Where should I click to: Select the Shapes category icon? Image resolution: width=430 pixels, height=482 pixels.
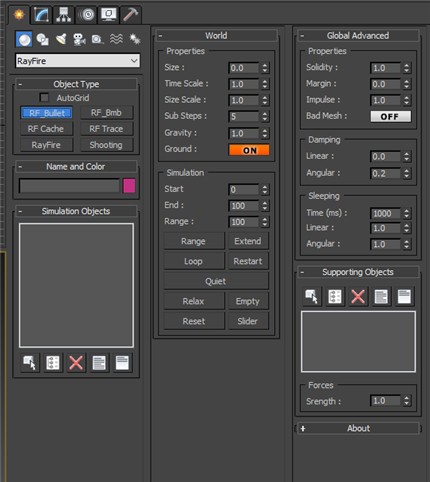point(42,39)
